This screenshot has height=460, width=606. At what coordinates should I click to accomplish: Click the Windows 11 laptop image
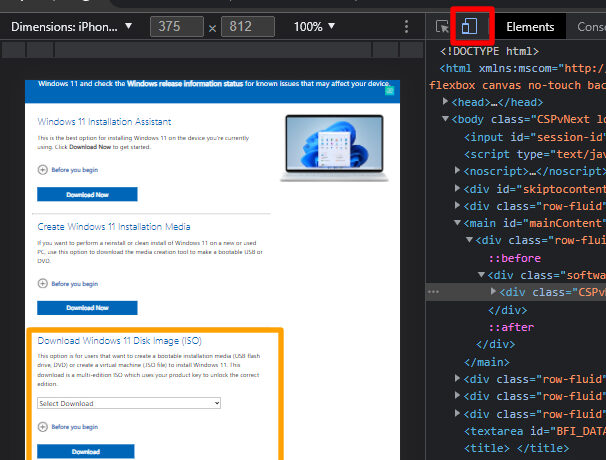pyautogui.click(x=334, y=148)
